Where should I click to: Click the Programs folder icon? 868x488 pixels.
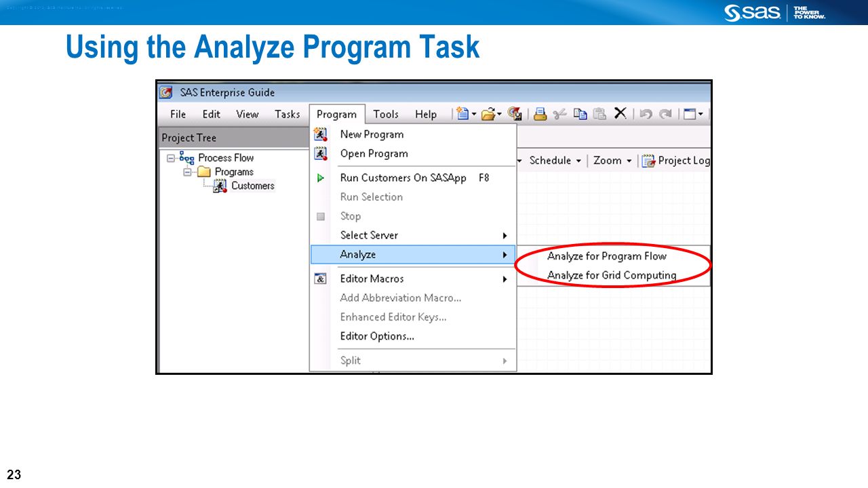coord(205,171)
